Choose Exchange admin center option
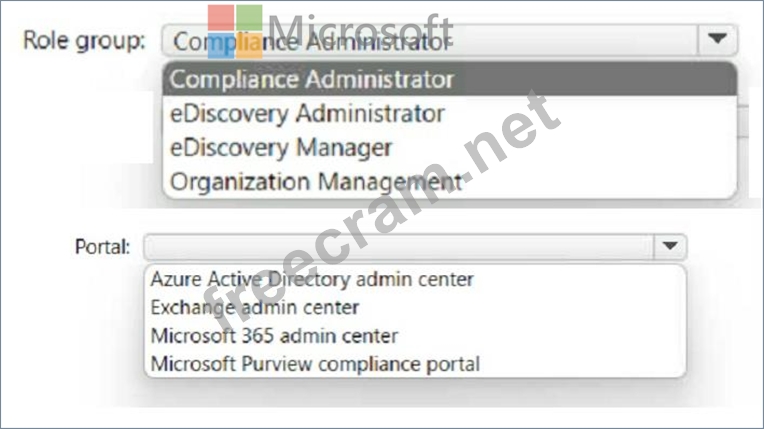The width and height of the screenshot is (764, 429). [x=254, y=307]
